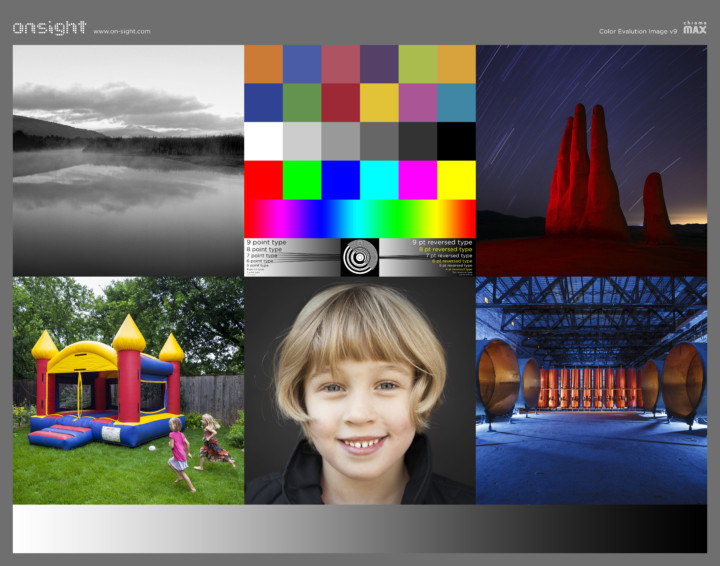Choose the bright magenta primary swatch
The width and height of the screenshot is (720, 566).
[x=418, y=180]
